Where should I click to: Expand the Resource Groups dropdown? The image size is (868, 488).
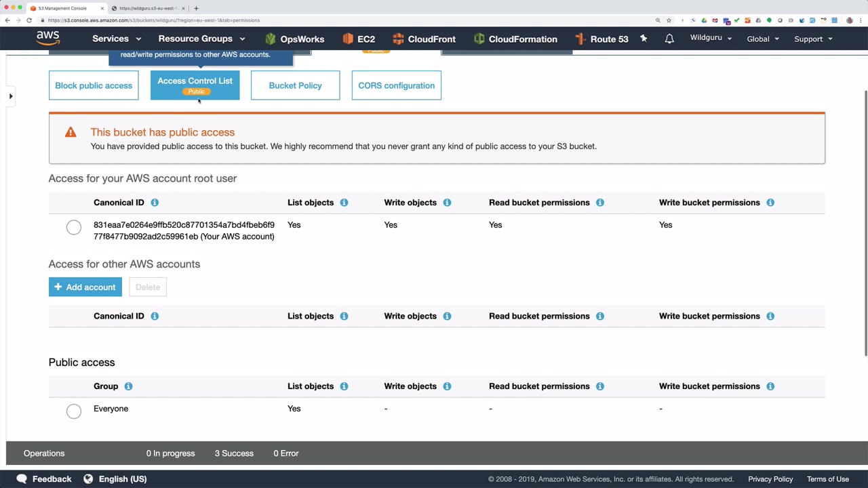coord(201,39)
